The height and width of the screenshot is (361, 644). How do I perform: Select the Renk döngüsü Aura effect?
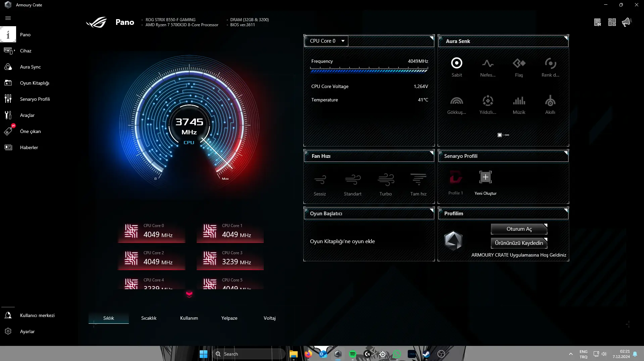tap(550, 67)
